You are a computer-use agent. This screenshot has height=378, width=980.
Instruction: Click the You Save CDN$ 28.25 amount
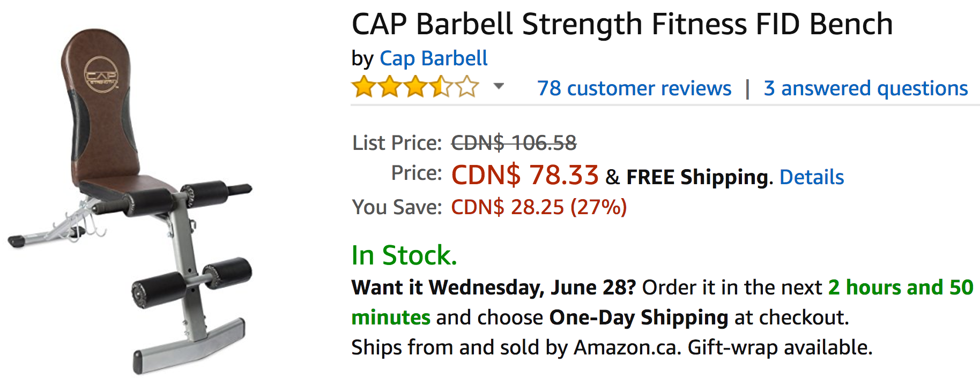(539, 207)
